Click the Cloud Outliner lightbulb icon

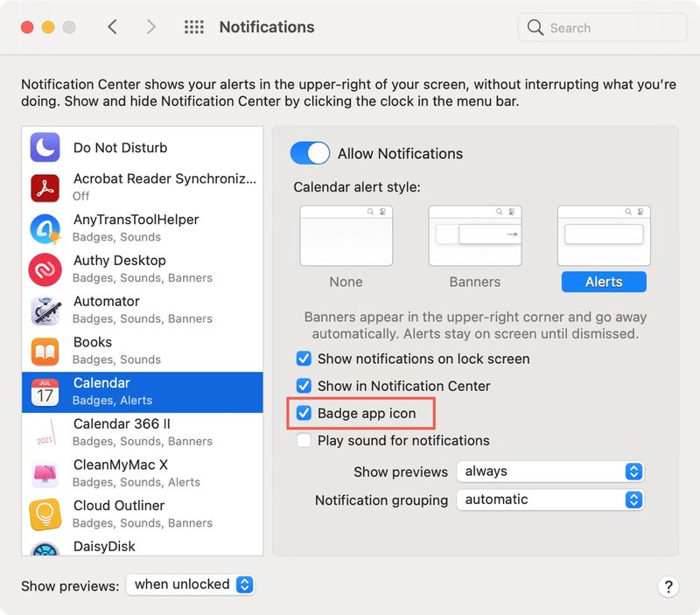click(45, 514)
